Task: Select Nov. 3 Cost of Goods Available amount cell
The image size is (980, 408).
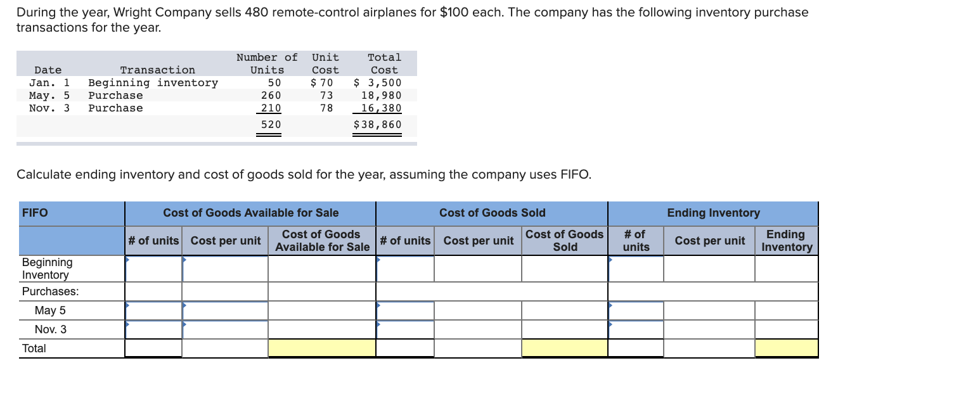Action: (x=321, y=329)
